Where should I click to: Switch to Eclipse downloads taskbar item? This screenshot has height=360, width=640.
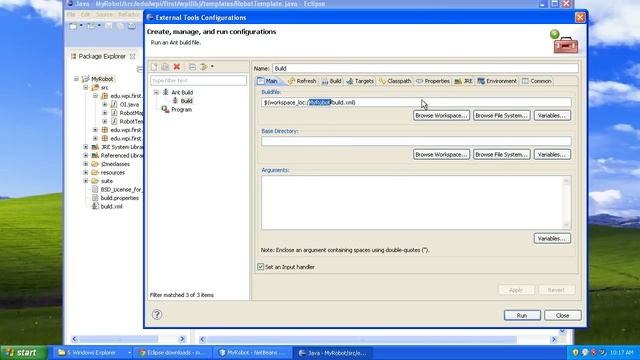[x=174, y=353]
